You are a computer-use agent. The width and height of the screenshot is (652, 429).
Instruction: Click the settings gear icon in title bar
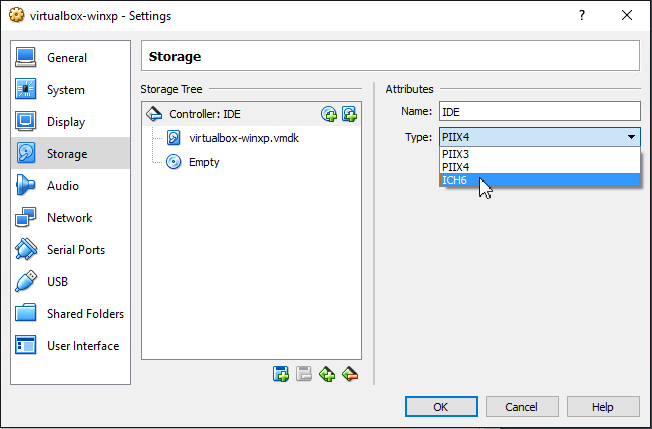point(16,15)
